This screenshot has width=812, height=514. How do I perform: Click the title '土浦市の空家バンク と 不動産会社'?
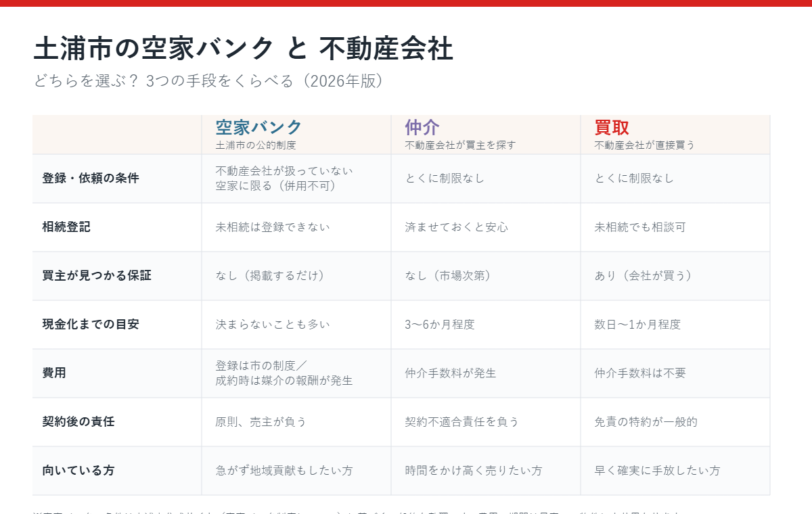[243, 49]
